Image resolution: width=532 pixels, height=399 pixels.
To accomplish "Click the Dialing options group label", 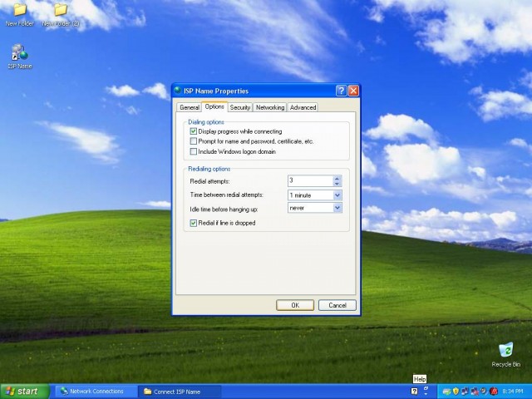I will [x=206, y=122].
